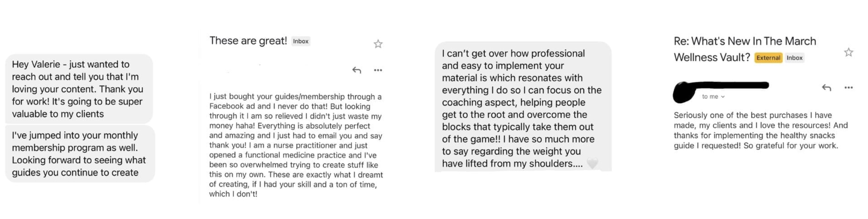Click reply arrow in Wellness Vault email
868x219 pixels.
pos(826,88)
